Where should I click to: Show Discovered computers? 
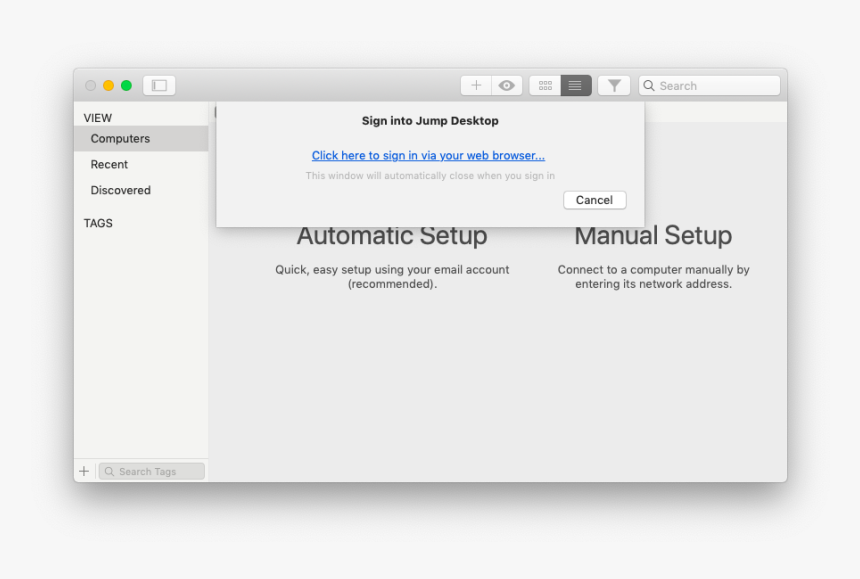(x=120, y=190)
